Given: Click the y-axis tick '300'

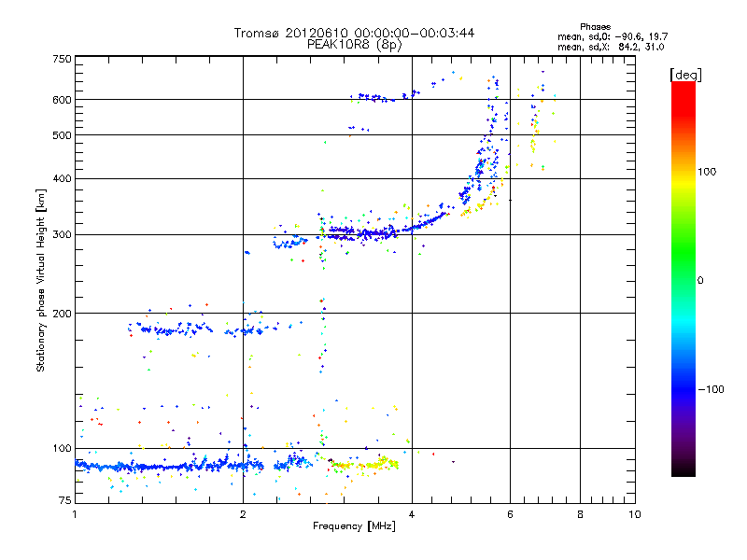Looking at the screenshot, I should tap(63, 235).
